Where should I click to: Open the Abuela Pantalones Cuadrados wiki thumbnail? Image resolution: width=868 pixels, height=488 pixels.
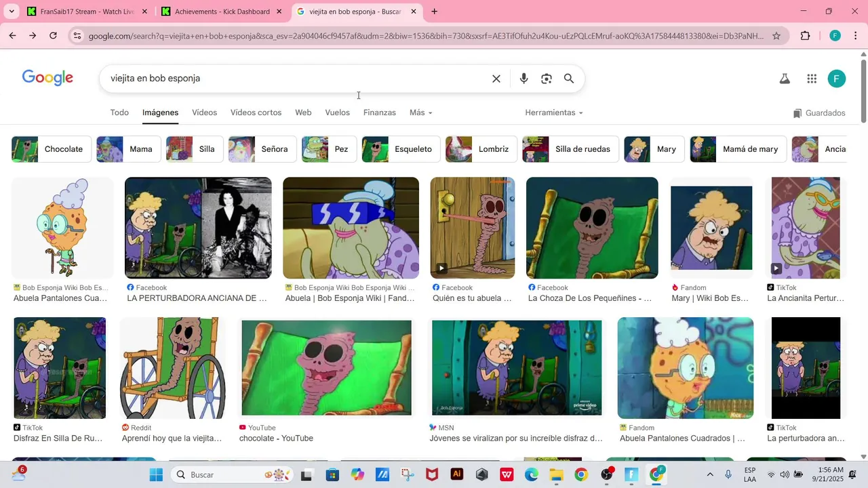coord(62,228)
